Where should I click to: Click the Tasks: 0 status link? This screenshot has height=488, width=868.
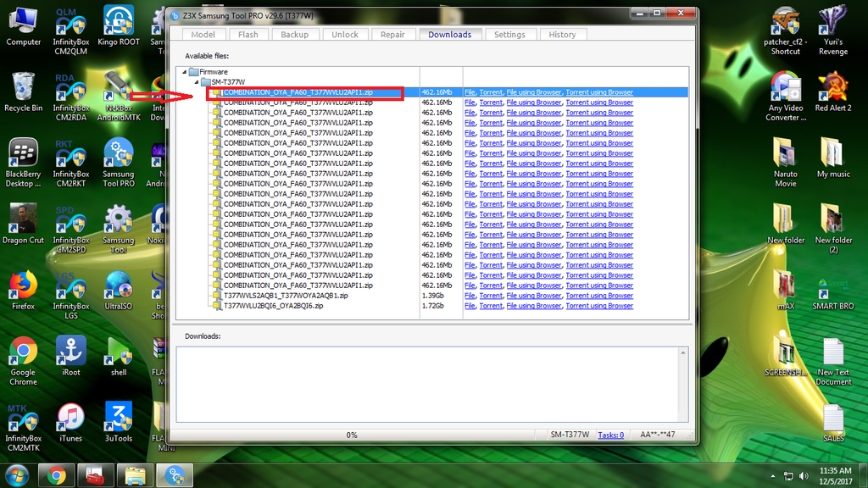click(x=610, y=435)
